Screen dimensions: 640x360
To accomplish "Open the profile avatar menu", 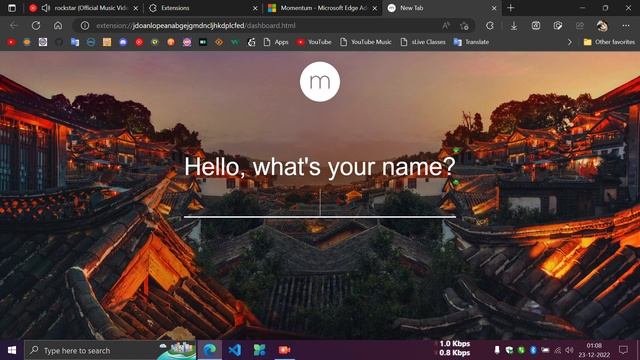I will coord(602,25).
